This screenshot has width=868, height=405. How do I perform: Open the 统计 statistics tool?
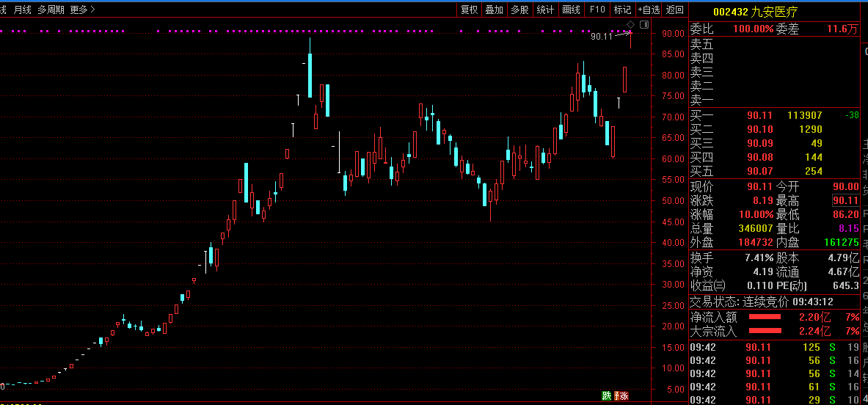pos(545,10)
